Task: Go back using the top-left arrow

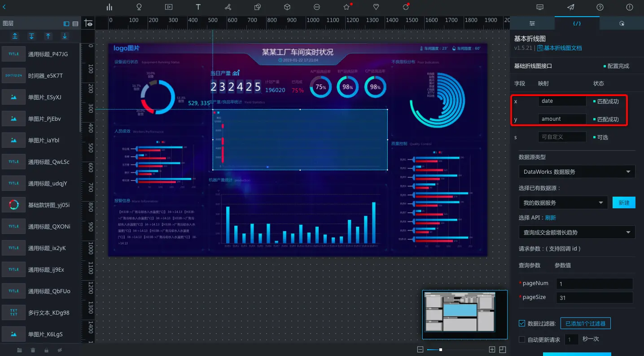Action: point(4,7)
